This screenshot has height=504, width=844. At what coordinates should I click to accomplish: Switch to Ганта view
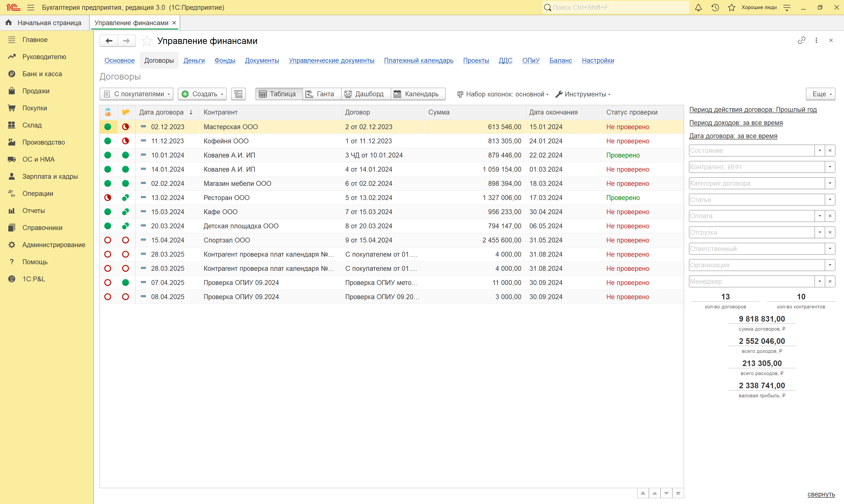click(x=321, y=94)
